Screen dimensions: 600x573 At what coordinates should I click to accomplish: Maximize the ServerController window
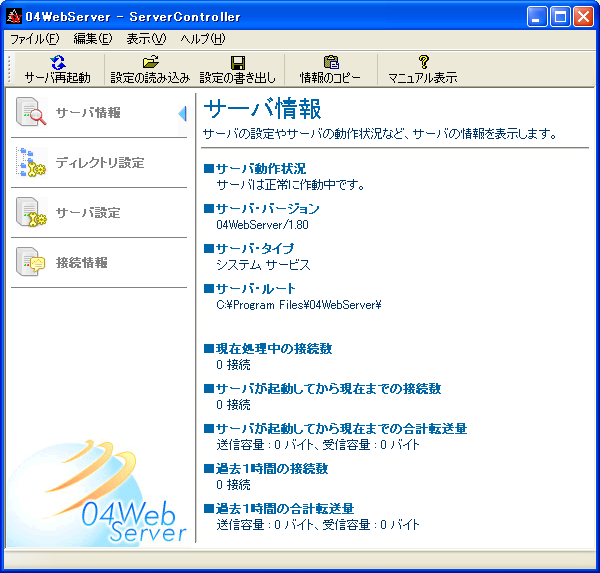[560, 16]
